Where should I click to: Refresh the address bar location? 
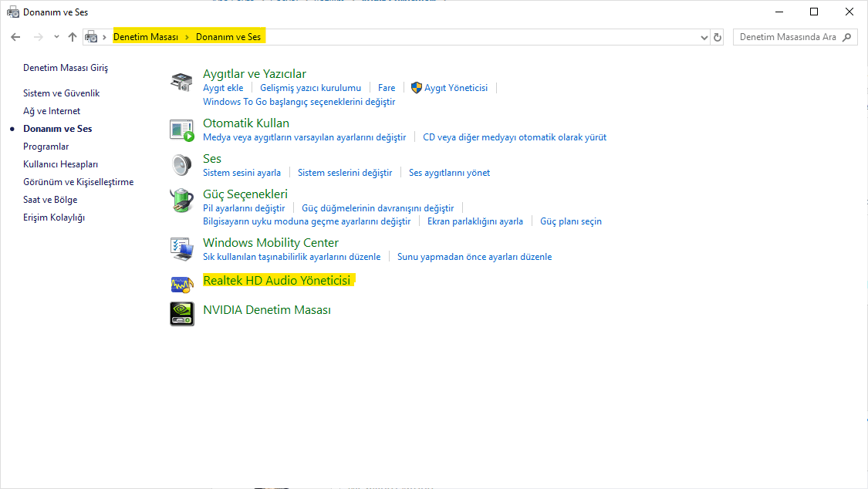click(718, 37)
